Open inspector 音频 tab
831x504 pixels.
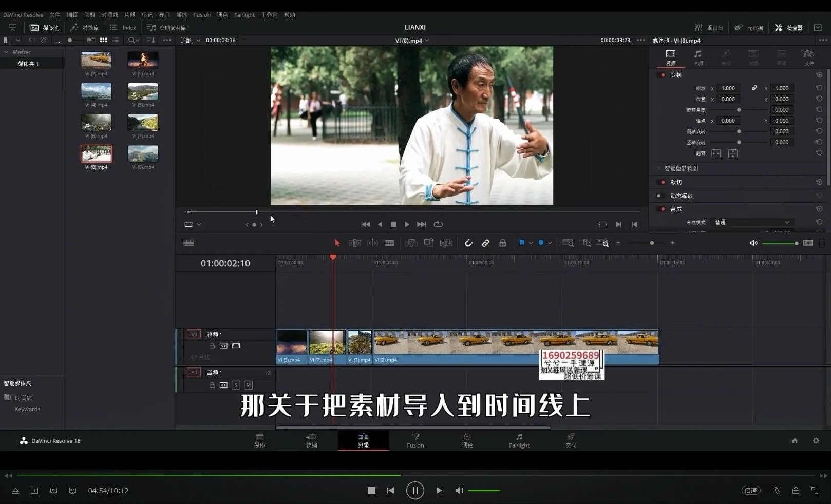click(x=698, y=57)
